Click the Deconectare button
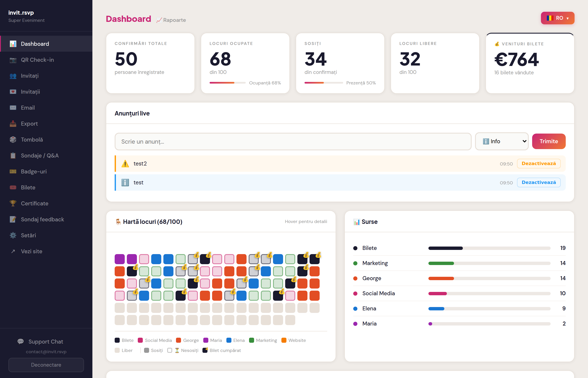This screenshot has width=588, height=378. point(46,365)
